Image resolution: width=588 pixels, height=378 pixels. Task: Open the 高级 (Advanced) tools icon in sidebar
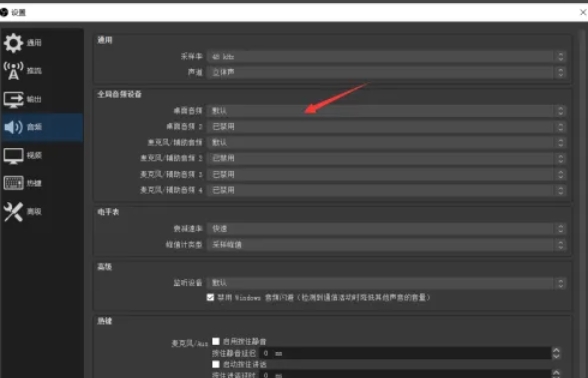(x=14, y=212)
